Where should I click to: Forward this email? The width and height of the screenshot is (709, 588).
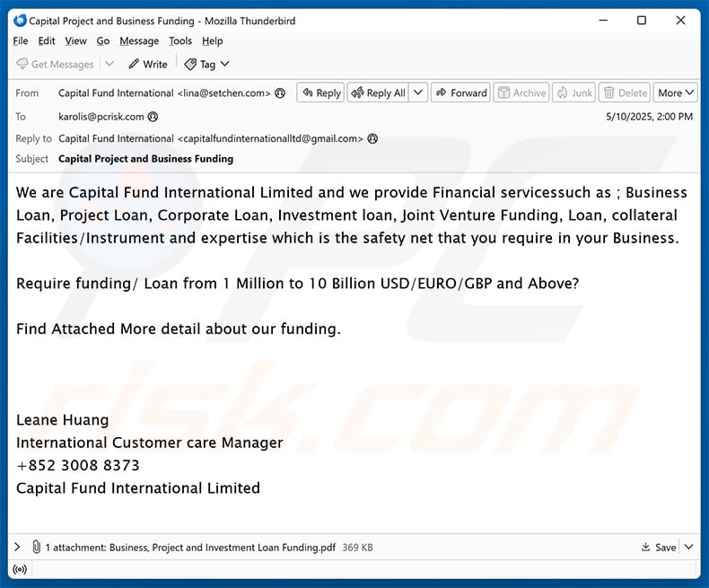pyautogui.click(x=460, y=92)
